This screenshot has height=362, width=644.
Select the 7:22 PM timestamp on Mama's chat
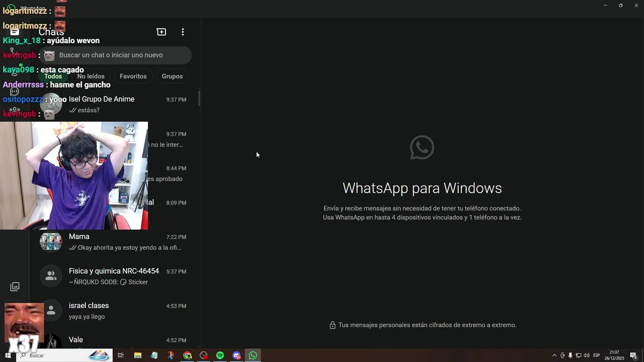pyautogui.click(x=176, y=237)
